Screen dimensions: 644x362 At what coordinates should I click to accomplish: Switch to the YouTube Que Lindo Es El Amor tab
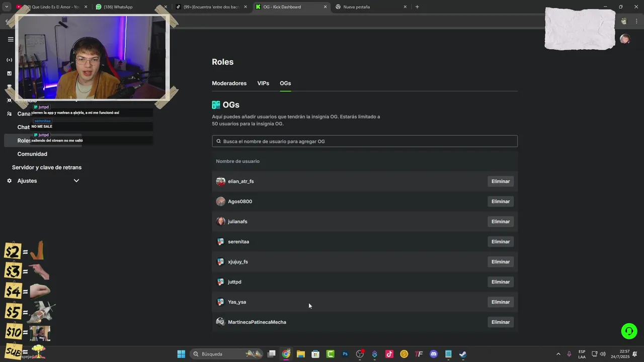pos(50,7)
